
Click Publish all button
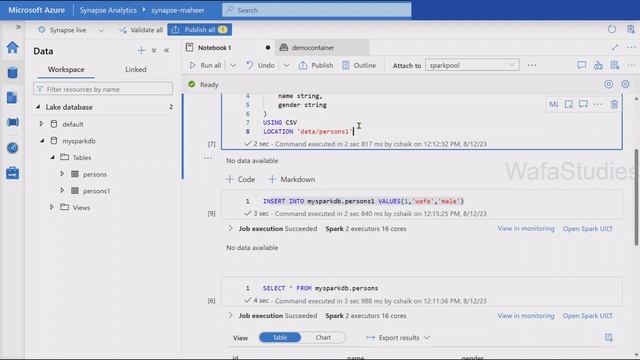(199, 30)
